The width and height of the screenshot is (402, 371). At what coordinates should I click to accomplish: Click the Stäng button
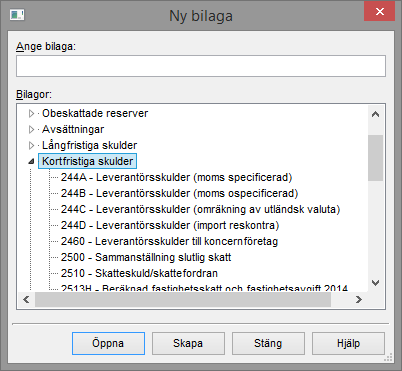pyautogui.click(x=268, y=343)
